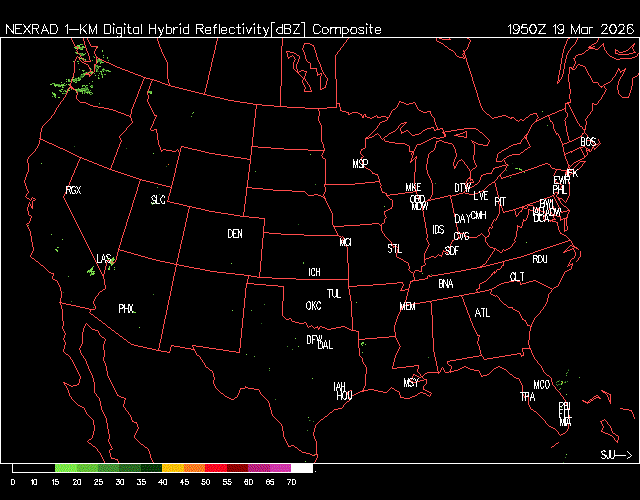Viewport: 640px width, 500px height.
Task: Click the 1950Z 19 Mar 2026 timestamp
Action: point(571,29)
